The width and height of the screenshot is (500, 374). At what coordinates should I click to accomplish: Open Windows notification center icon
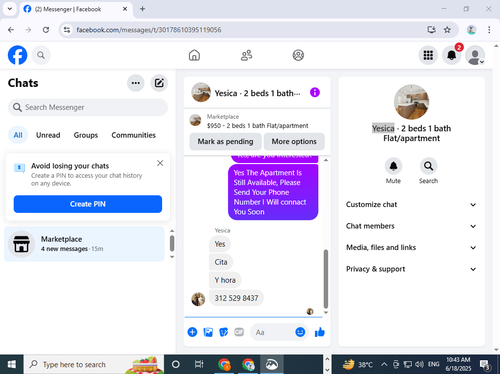tap(484, 365)
